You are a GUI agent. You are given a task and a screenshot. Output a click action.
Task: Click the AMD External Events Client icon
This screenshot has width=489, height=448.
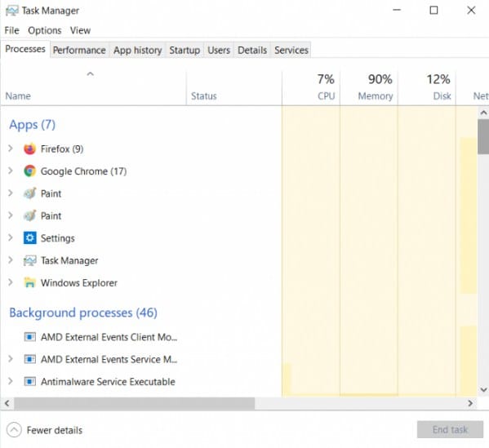(30, 337)
